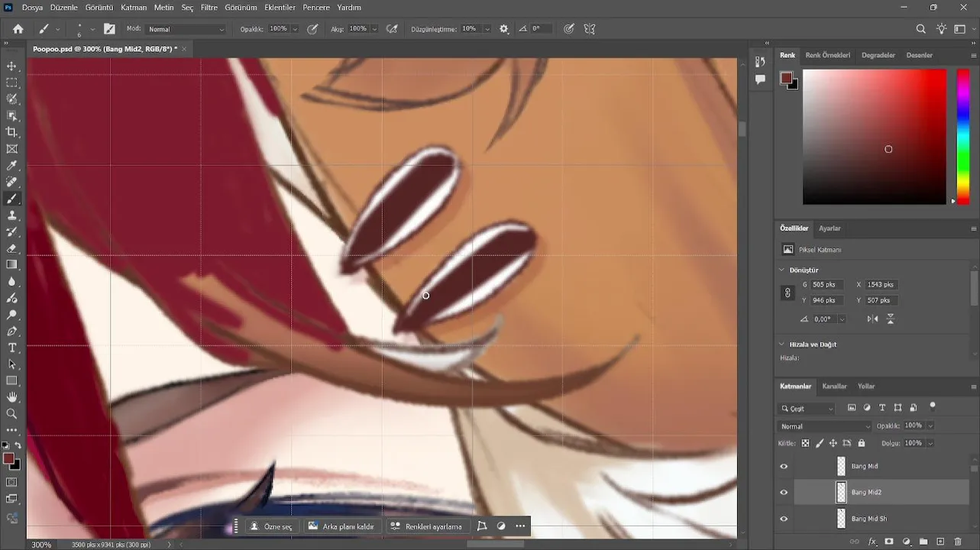Open the Brush Settings panel icon
This screenshot has width=980, height=550.
pyautogui.click(x=109, y=29)
